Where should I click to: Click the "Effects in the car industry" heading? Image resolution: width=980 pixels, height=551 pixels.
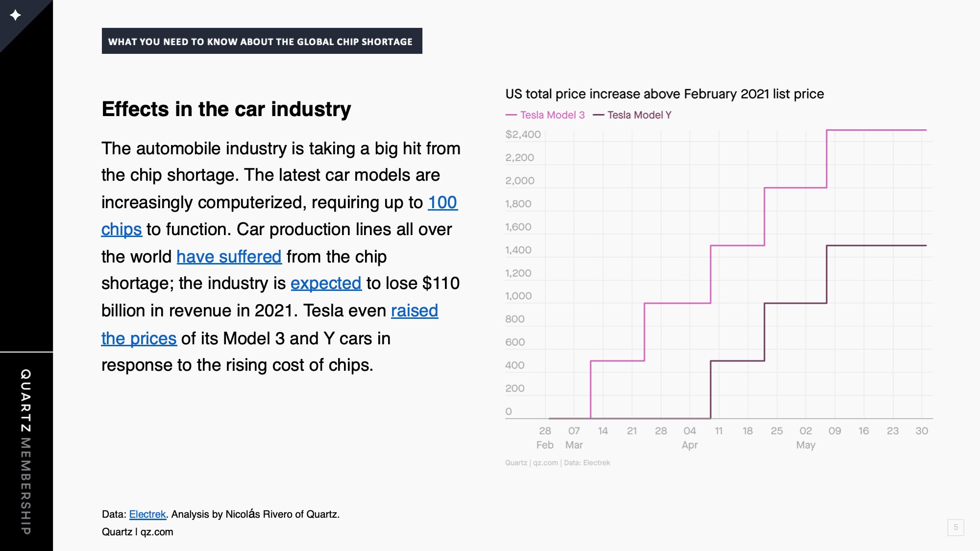click(x=226, y=109)
